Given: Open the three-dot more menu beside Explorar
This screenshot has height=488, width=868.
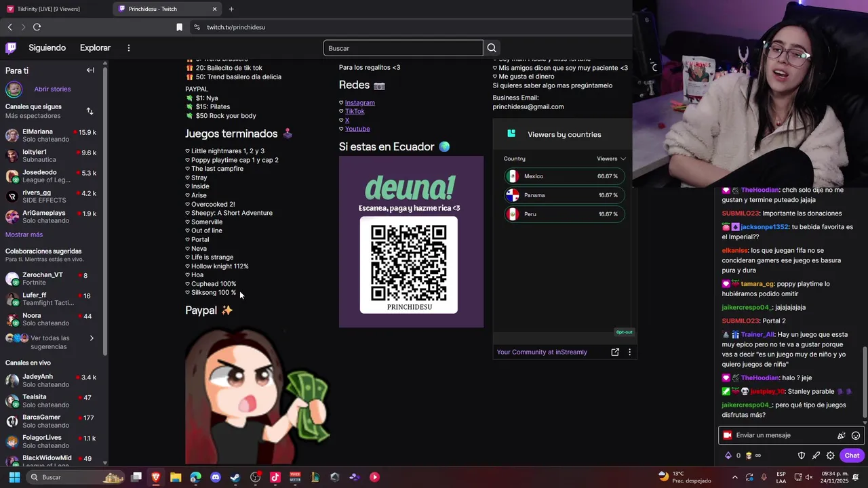Looking at the screenshot, I should point(128,48).
